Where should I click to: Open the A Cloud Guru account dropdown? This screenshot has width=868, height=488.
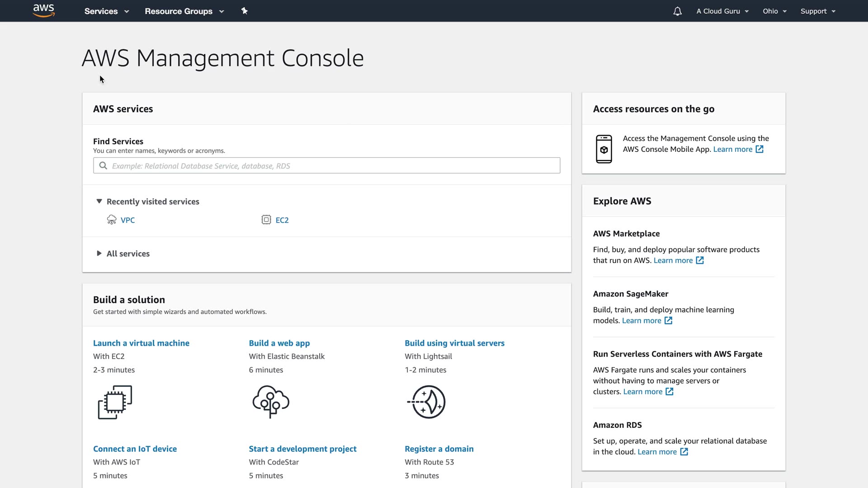click(x=722, y=11)
